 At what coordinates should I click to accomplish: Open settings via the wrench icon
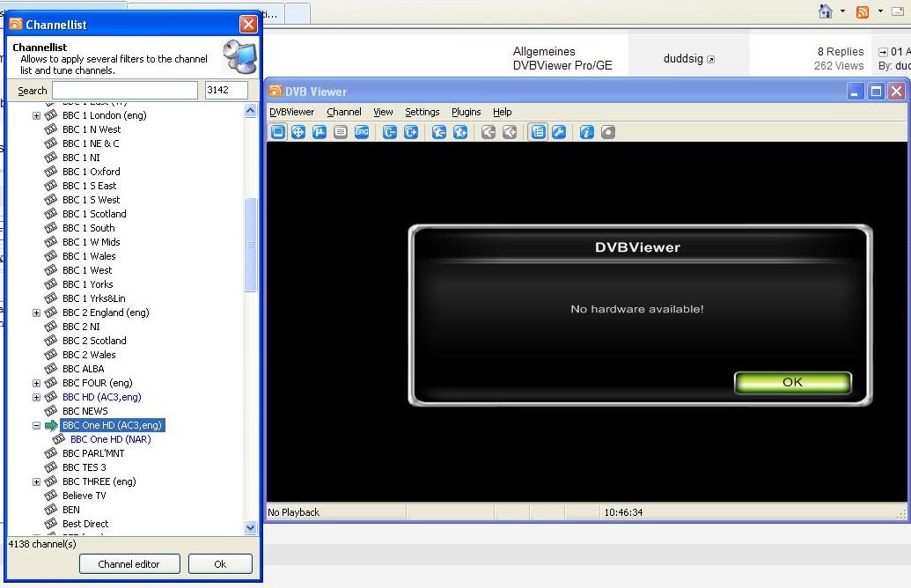pyautogui.click(x=559, y=132)
